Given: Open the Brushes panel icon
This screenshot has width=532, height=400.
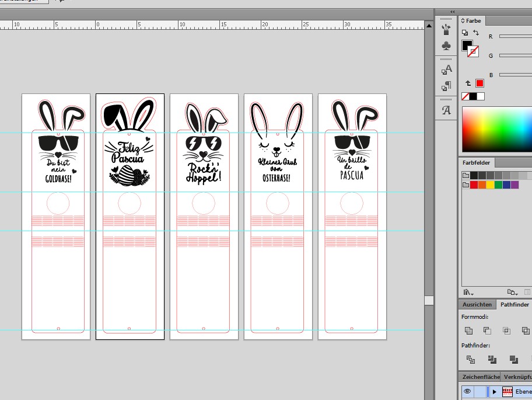Looking at the screenshot, I should (446, 29).
